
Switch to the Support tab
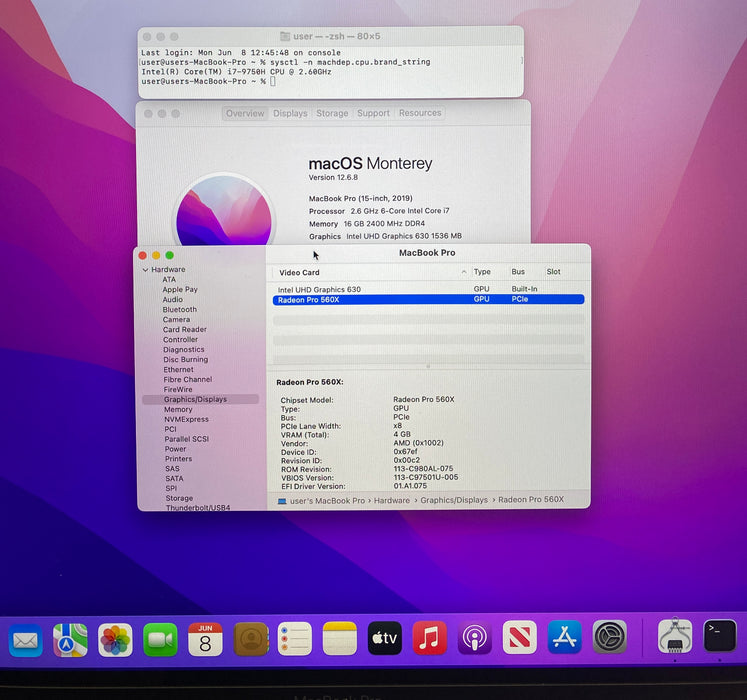point(374,113)
